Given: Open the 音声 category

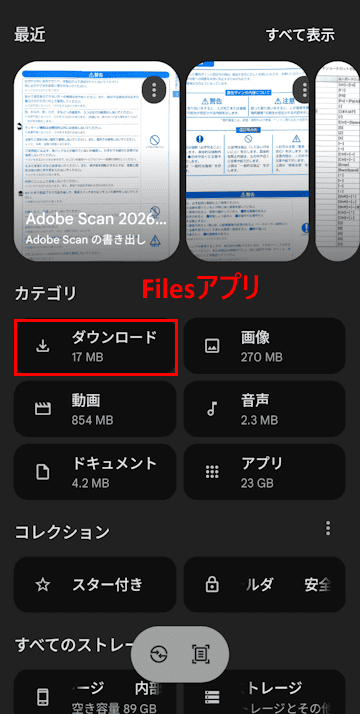Looking at the screenshot, I should tap(264, 409).
